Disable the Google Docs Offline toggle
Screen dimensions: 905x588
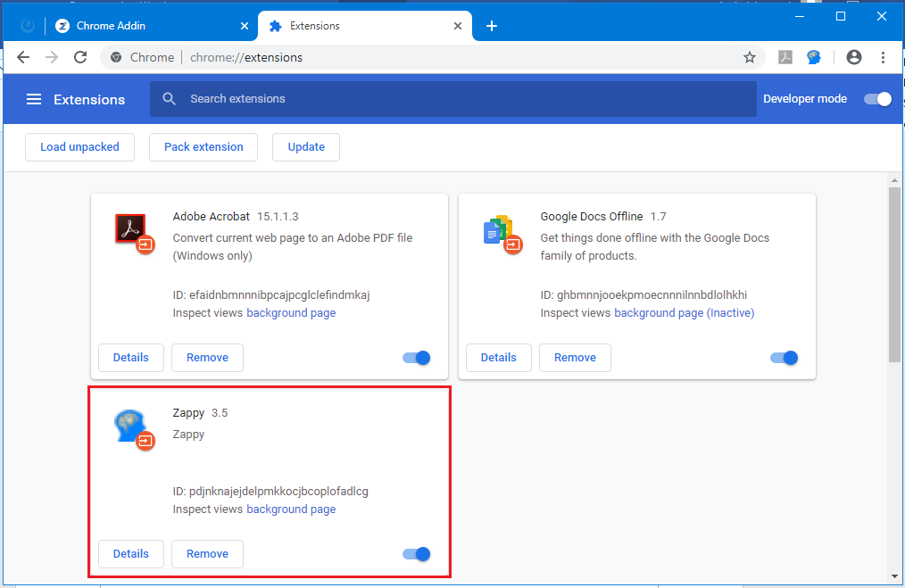pos(784,358)
